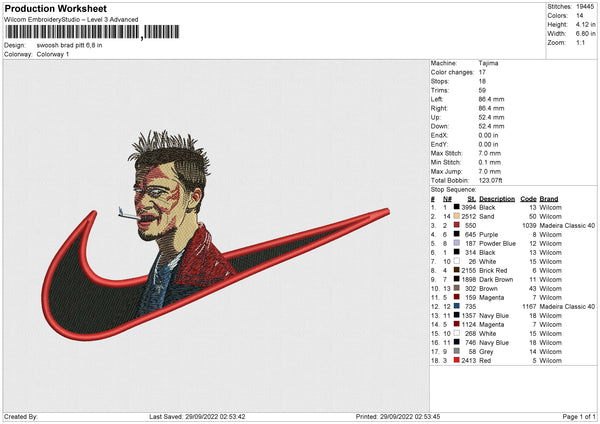Viewport: 600px width, 424px height.
Task: Select the Left measurement label
Action: (437, 99)
